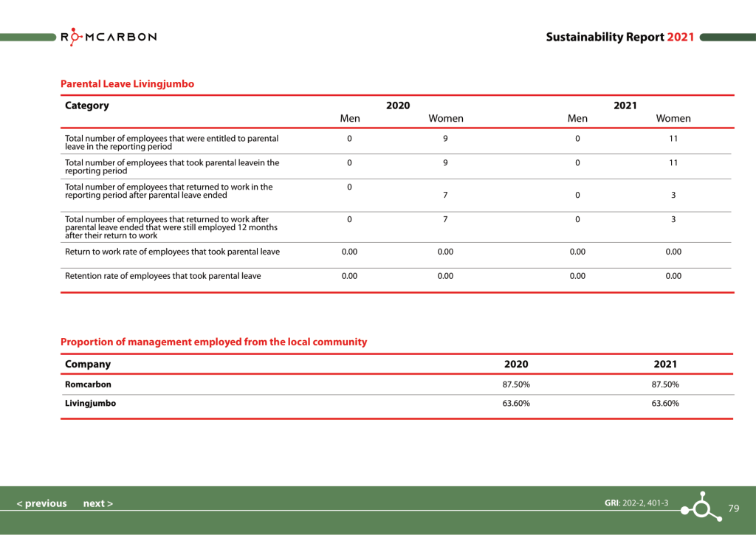The width and height of the screenshot is (756, 535).
Task: Click the 2021 header in the management table
Action: tap(664, 364)
